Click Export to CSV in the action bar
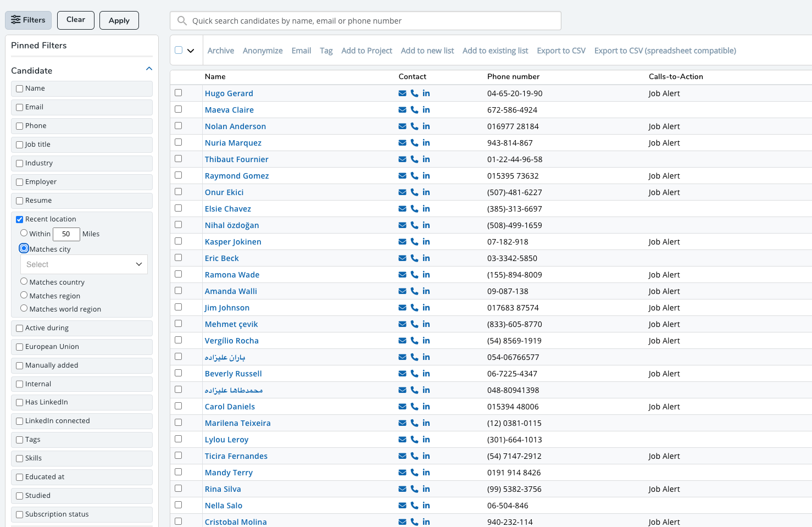 561,51
